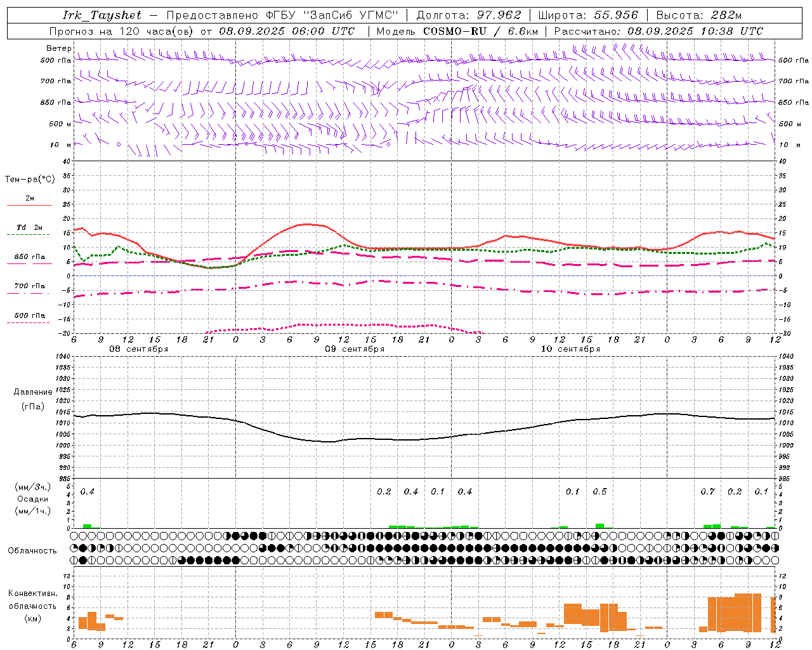Screen dimensions: 812x650
Task: Click the '10 м' wind level label on left
Action: point(61,145)
